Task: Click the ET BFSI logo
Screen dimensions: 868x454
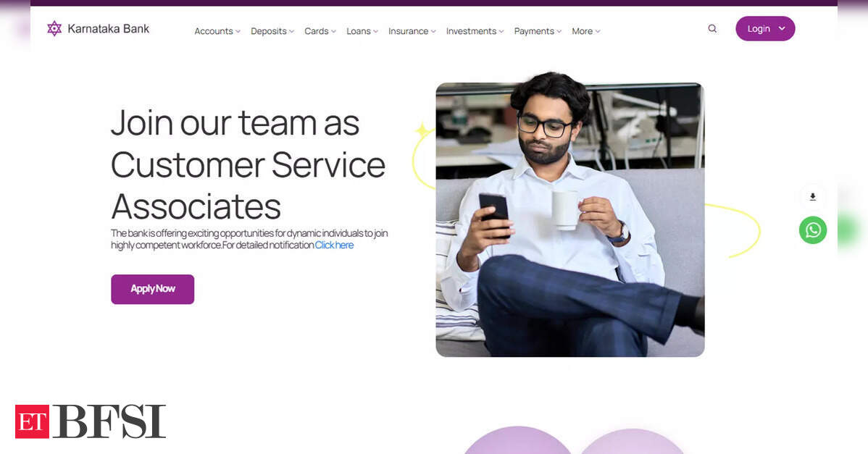Action: (91, 421)
